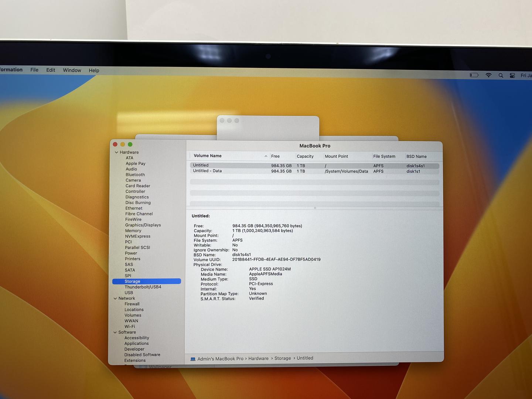532x399 pixels.
Task: Select Memory in the sidebar
Action: tap(133, 231)
